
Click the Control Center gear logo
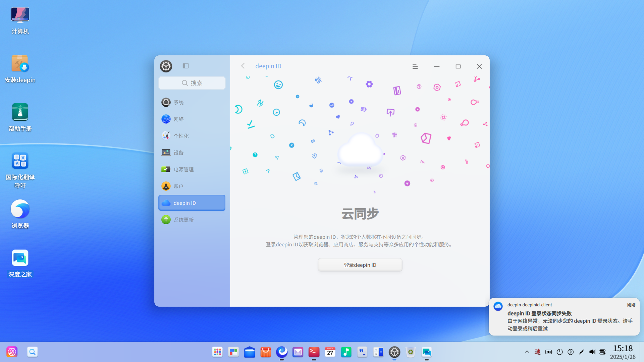coord(166,66)
